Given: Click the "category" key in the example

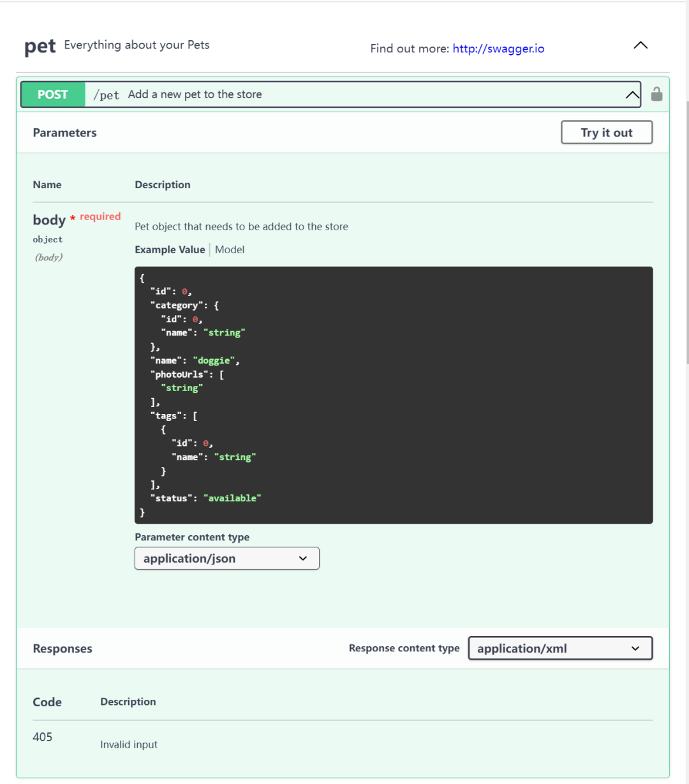Looking at the screenshot, I should pyautogui.click(x=177, y=306).
